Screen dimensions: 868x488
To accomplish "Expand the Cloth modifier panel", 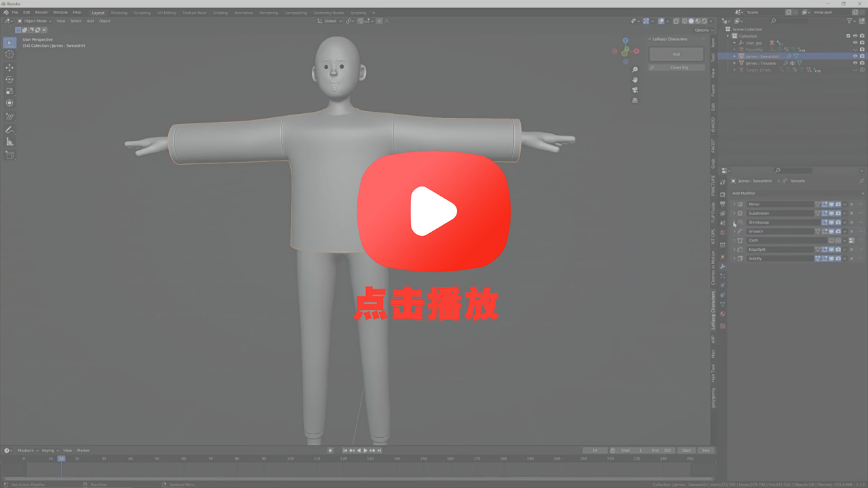I will pyautogui.click(x=734, y=240).
